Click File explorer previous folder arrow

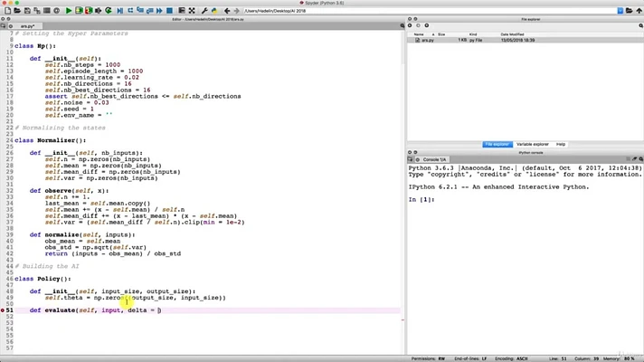(410, 25)
